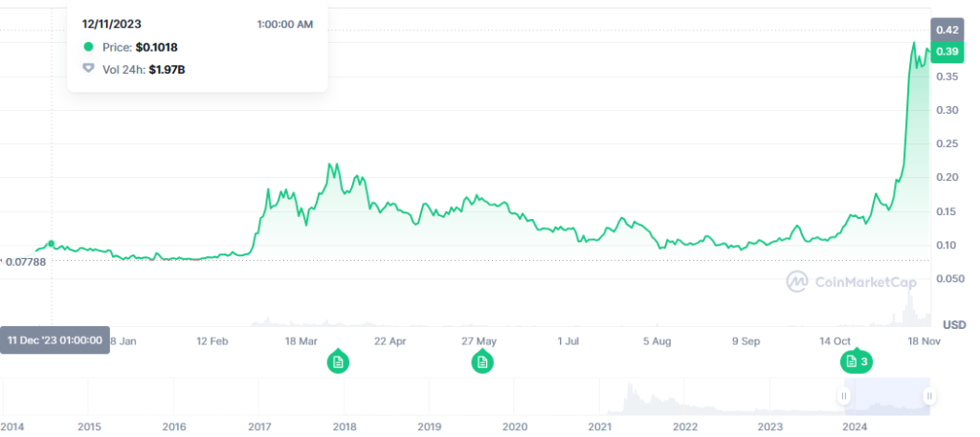
Task: Click the highlighted range selection in the navigator
Action: [885, 396]
